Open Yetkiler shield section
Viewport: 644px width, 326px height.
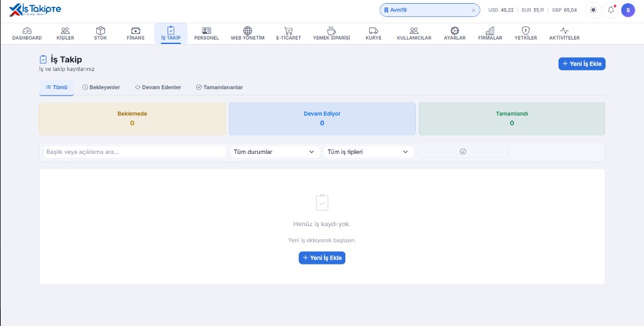click(525, 34)
